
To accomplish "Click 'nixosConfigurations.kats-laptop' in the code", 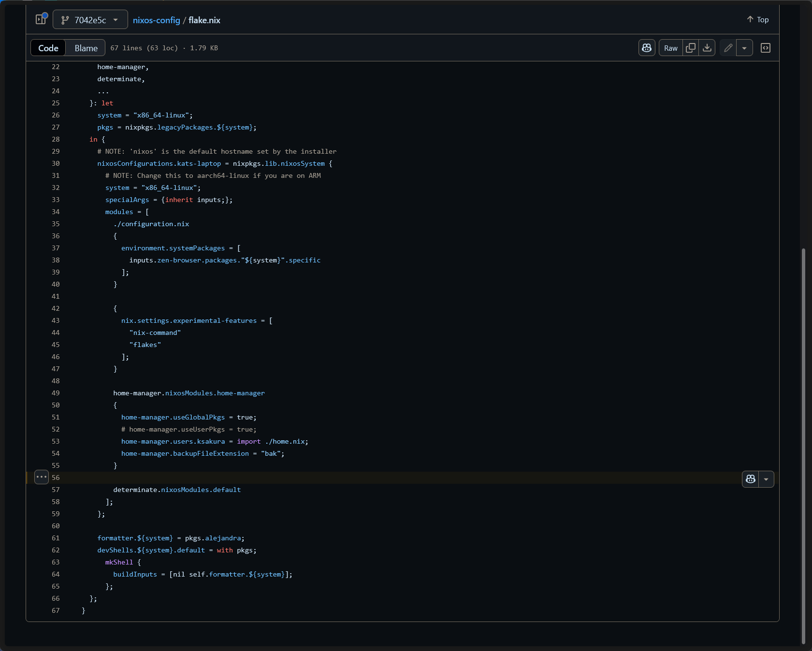I will (x=159, y=163).
